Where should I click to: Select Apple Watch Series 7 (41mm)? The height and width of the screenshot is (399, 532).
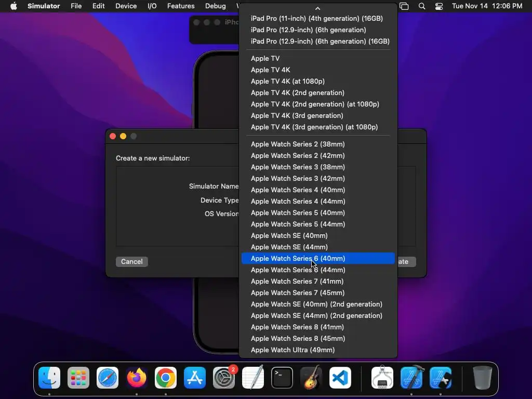(318, 281)
